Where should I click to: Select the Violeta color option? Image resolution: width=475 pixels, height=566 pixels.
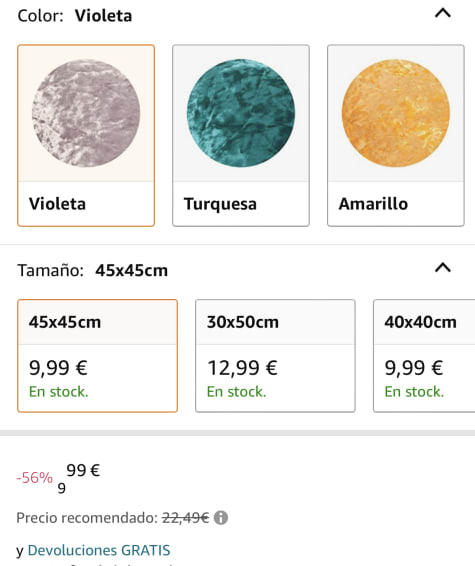(86, 135)
